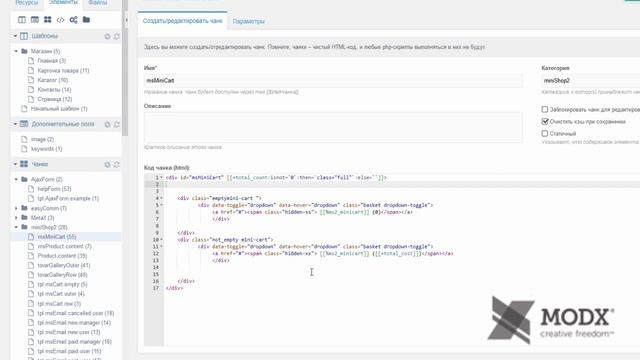Collapse the left tree panel handle
This screenshot has width=640, height=360.
[x=126, y=20]
